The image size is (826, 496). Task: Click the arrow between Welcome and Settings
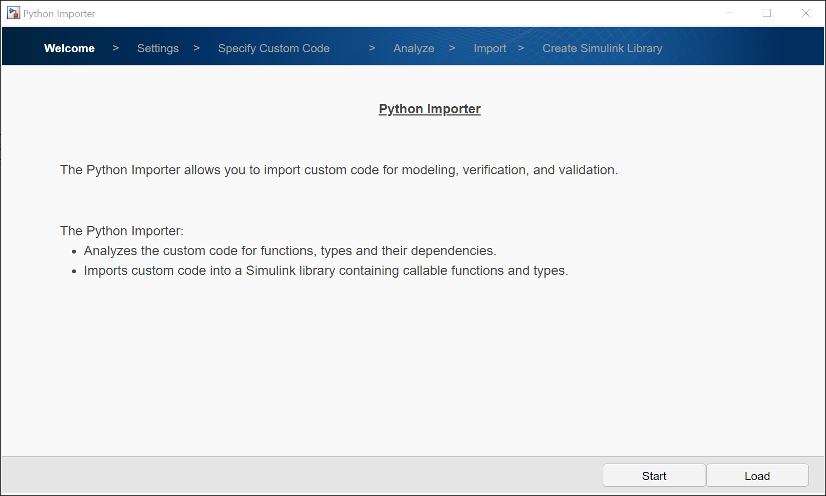click(x=116, y=48)
